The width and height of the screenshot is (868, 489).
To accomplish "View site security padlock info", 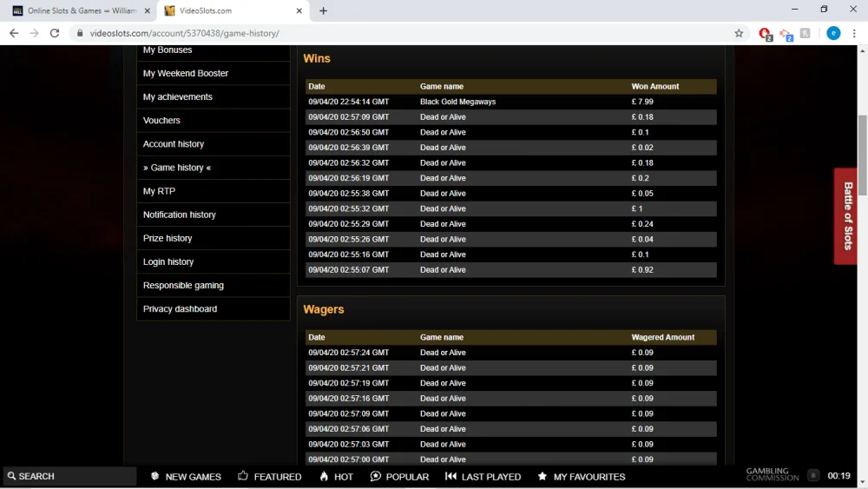I will 80,33.
